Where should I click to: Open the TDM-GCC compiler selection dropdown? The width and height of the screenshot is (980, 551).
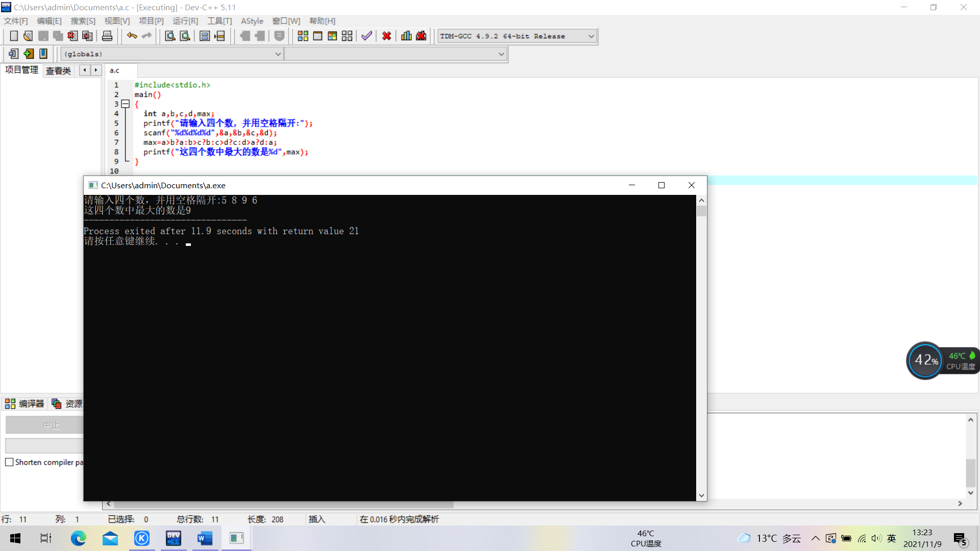tap(591, 36)
